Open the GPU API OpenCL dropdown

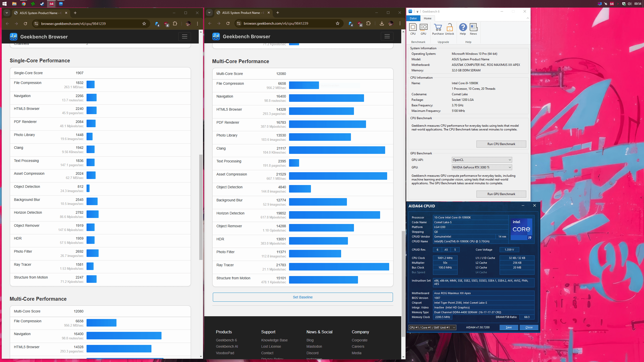[481, 160]
